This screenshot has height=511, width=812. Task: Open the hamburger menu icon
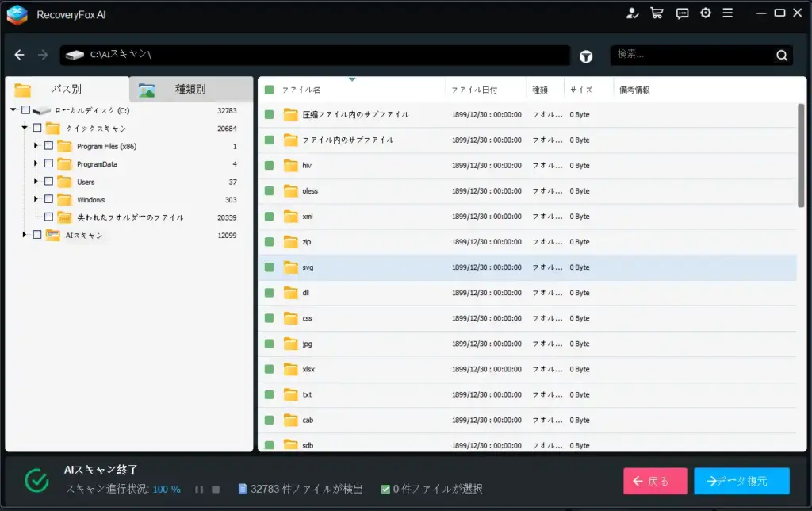click(728, 13)
